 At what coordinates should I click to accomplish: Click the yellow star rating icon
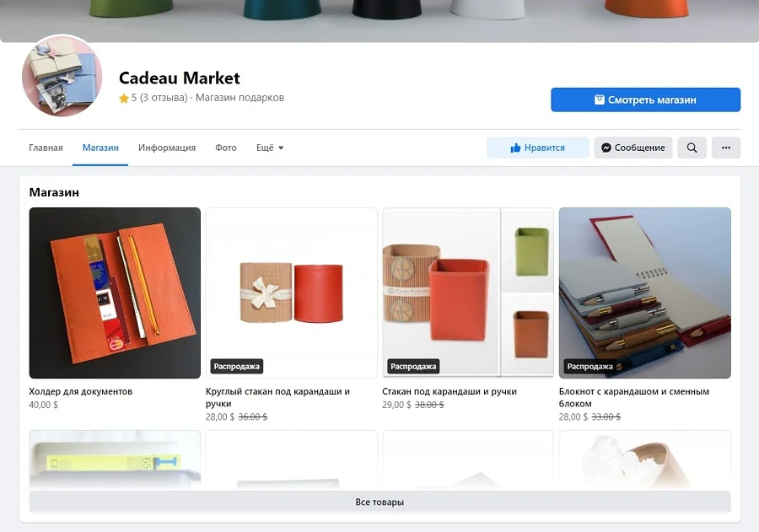click(x=124, y=99)
